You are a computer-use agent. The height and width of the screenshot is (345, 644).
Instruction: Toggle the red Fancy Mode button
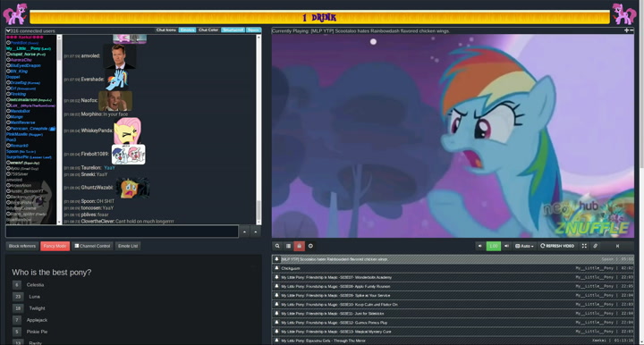(x=55, y=246)
